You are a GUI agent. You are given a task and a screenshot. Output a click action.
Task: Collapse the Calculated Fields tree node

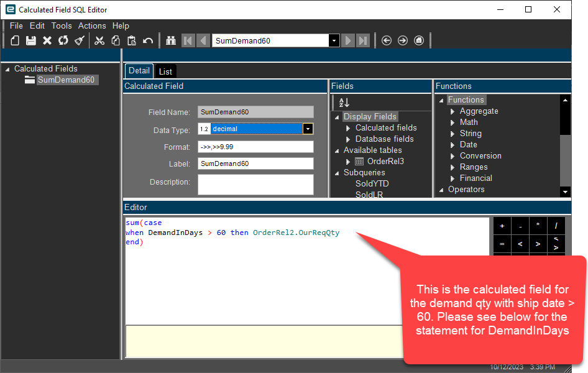coord(7,70)
